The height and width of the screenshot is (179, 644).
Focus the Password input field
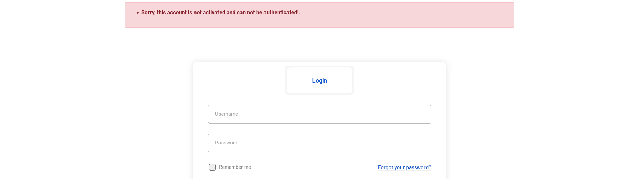pos(320,143)
